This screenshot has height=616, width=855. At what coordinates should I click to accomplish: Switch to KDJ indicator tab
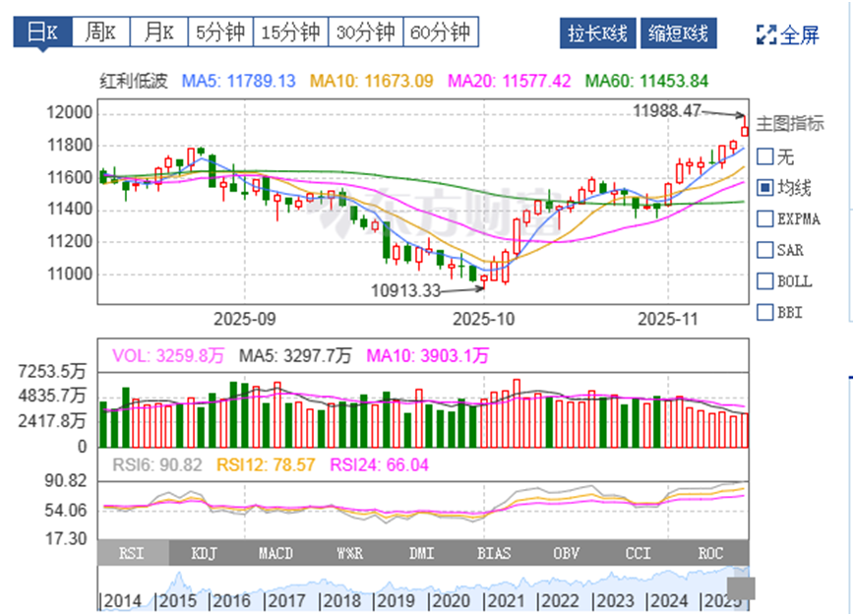click(205, 553)
